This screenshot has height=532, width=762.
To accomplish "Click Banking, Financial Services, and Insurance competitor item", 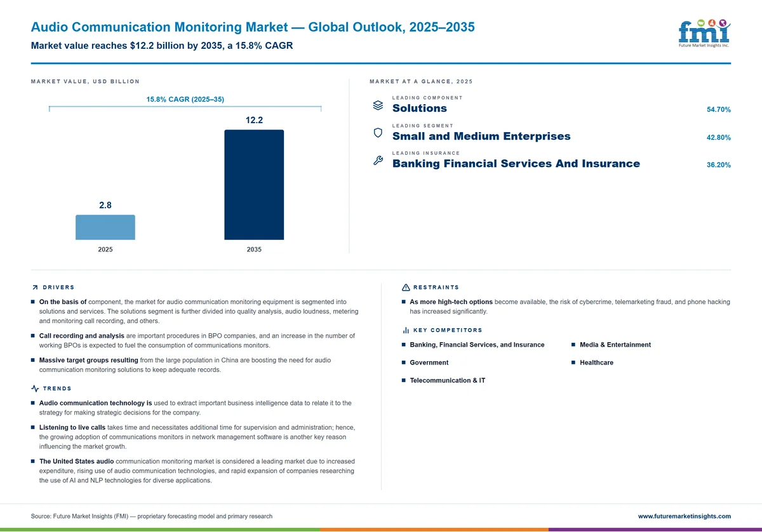I will pyautogui.click(x=477, y=345).
